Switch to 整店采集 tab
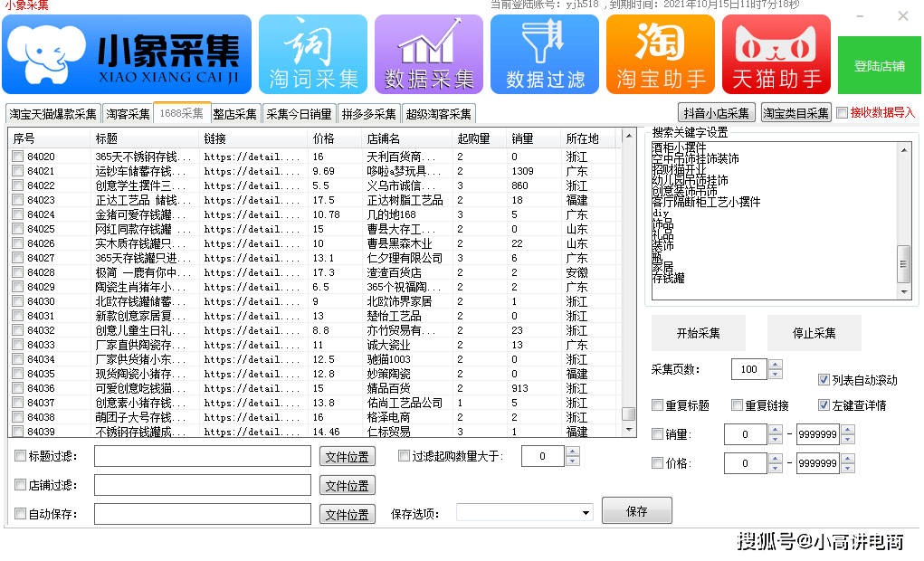 [235, 114]
